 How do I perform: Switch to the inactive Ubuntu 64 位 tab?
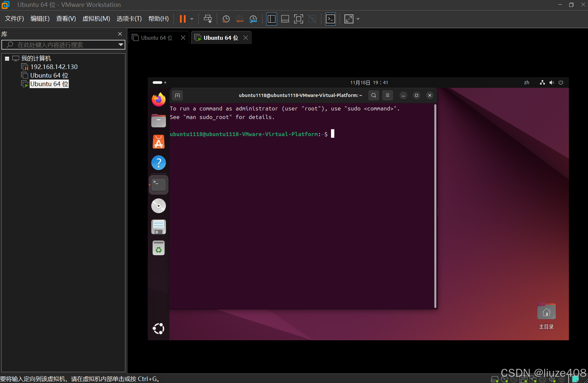click(x=157, y=38)
